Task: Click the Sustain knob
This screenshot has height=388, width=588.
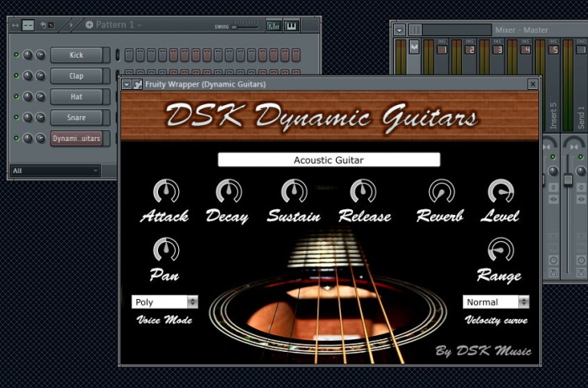Action: tap(294, 191)
